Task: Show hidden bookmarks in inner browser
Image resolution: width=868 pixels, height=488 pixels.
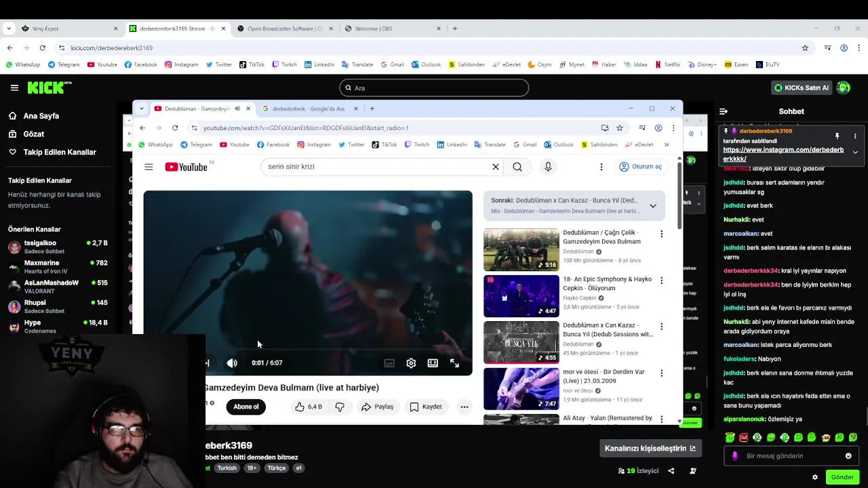Action: [x=667, y=144]
